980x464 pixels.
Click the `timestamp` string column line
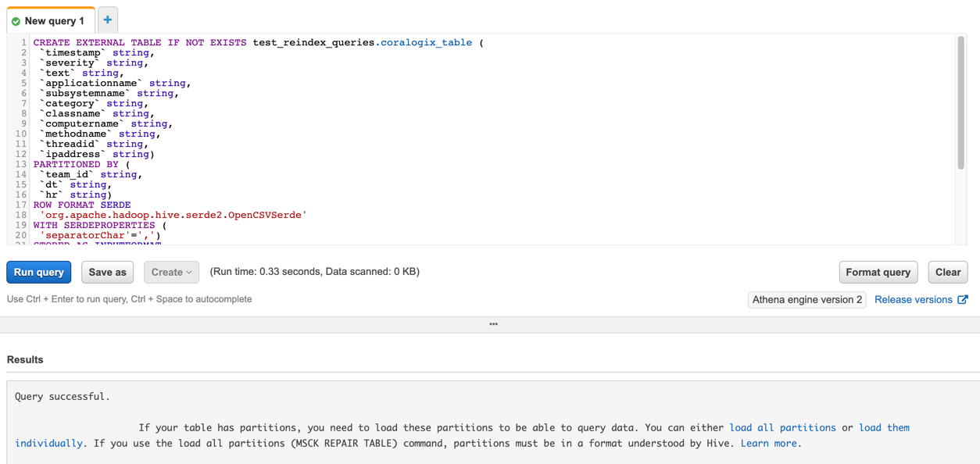97,52
